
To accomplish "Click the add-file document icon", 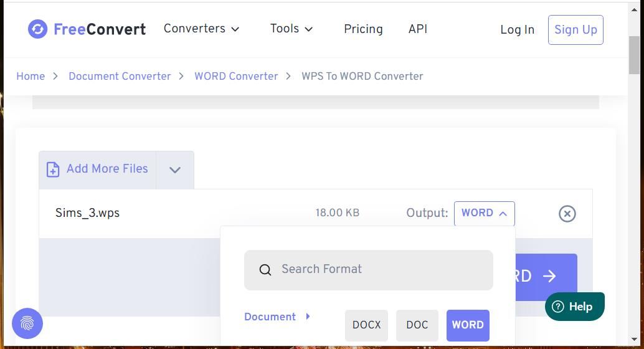I will click(53, 170).
